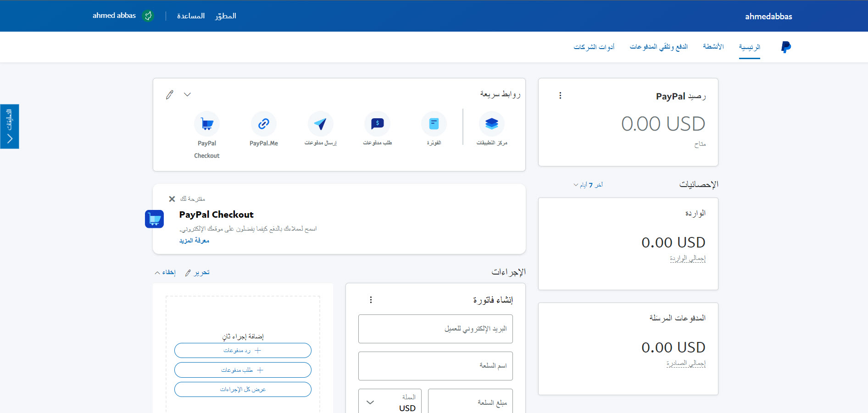
Task: Open the last 7 days statistics dropdown
Action: point(588,185)
